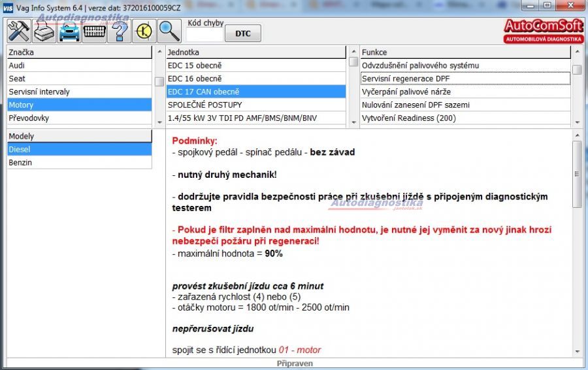588x370 pixels.
Task: Click Funkce list scroll down arrow
Action: pyautogui.click(x=577, y=122)
